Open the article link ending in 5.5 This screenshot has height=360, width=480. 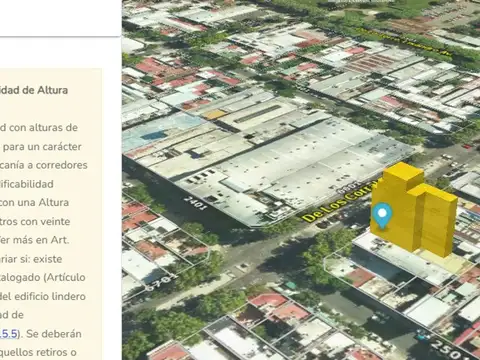[x=8, y=334]
